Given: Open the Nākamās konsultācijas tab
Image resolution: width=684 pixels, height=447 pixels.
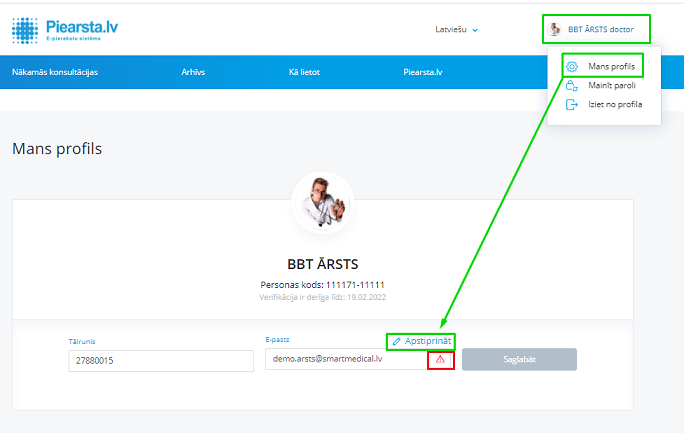Looking at the screenshot, I should click(x=55, y=73).
